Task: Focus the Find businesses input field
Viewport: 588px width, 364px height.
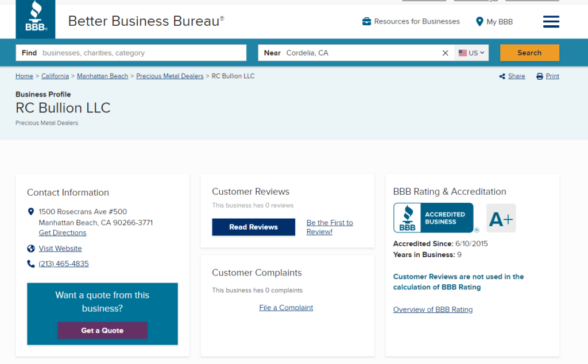Action: coord(131,53)
